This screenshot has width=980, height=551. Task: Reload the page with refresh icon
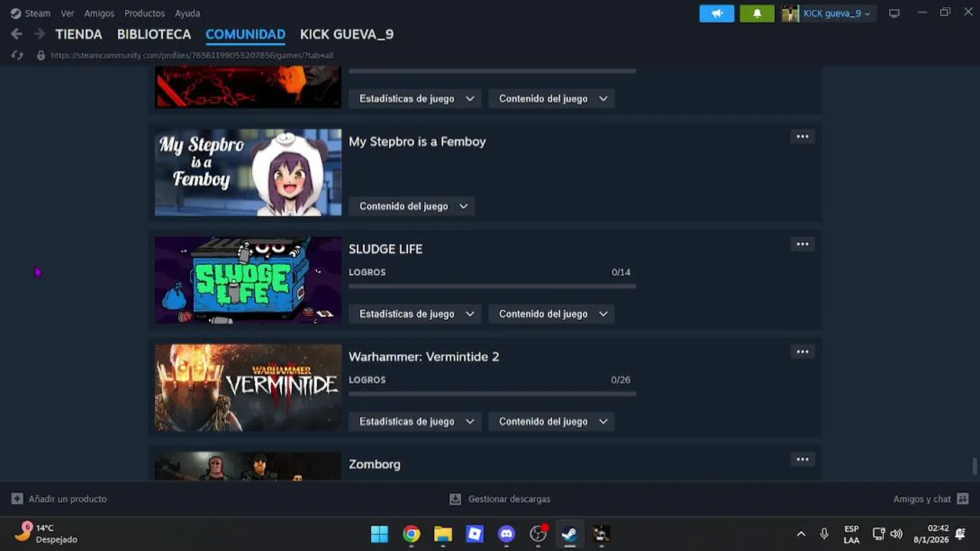point(18,55)
